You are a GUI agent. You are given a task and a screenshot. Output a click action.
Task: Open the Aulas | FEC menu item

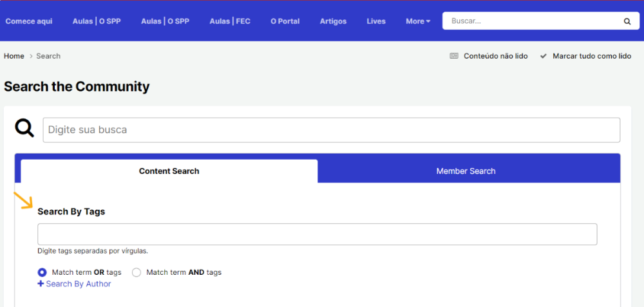point(230,21)
